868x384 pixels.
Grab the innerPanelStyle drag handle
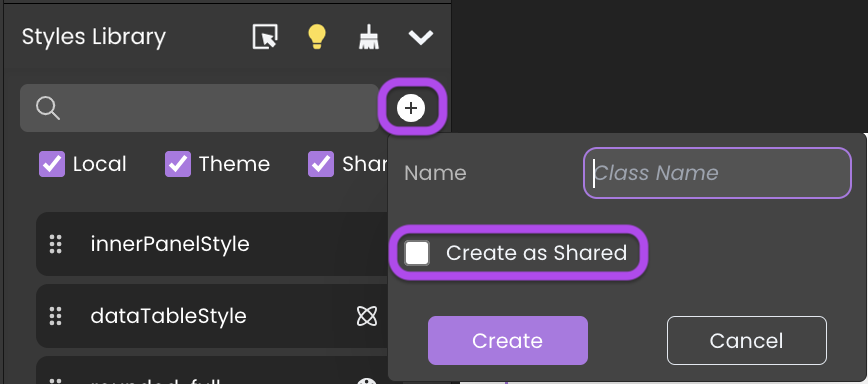55,244
